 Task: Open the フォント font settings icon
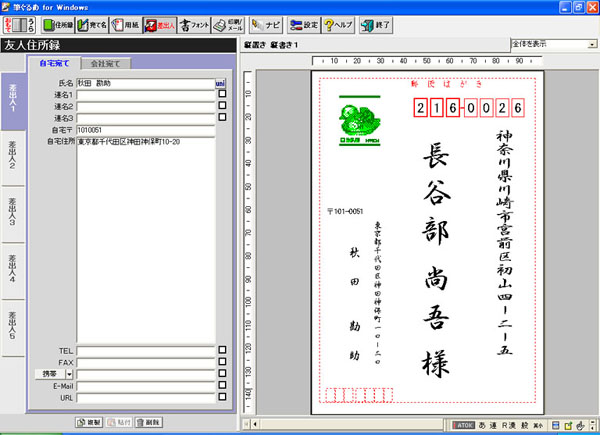pos(192,25)
